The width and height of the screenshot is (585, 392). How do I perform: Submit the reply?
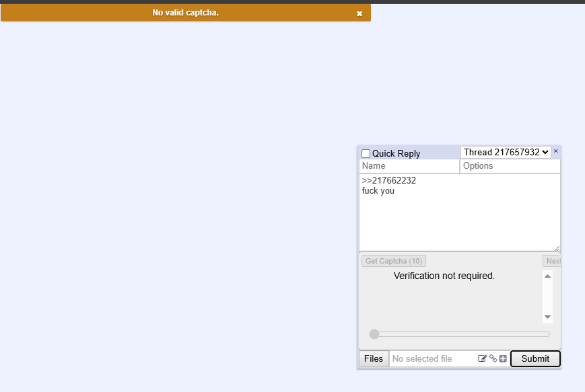pos(535,358)
